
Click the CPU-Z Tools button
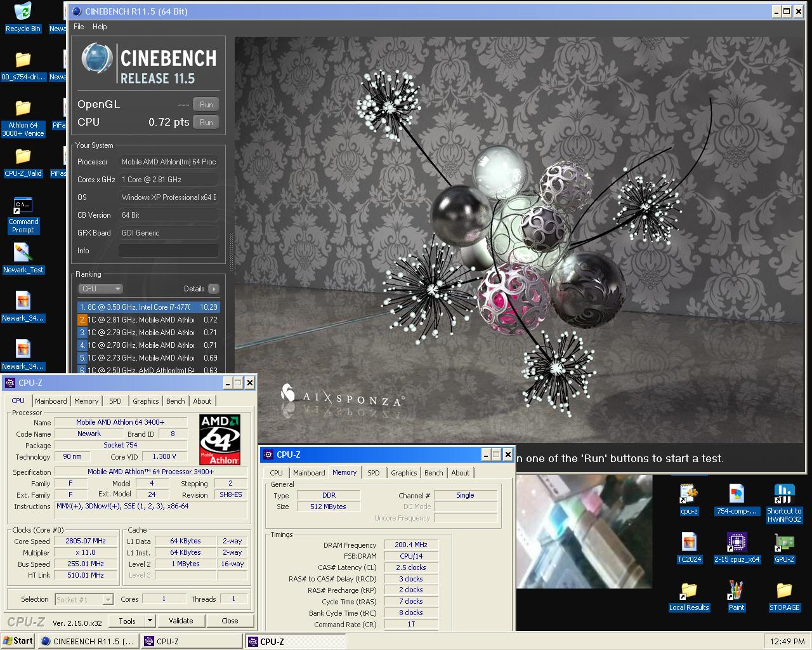point(127,621)
